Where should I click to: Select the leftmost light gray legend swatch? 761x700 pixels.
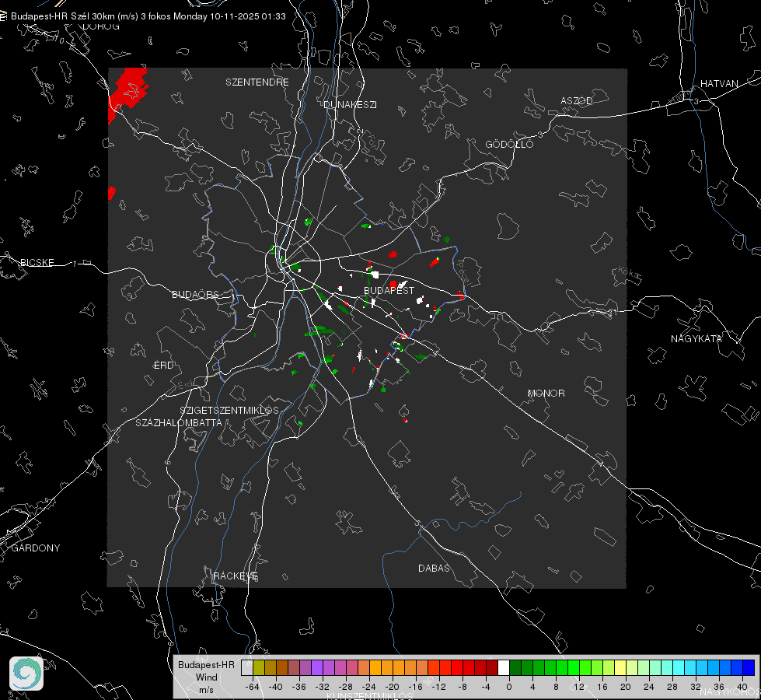click(x=246, y=667)
